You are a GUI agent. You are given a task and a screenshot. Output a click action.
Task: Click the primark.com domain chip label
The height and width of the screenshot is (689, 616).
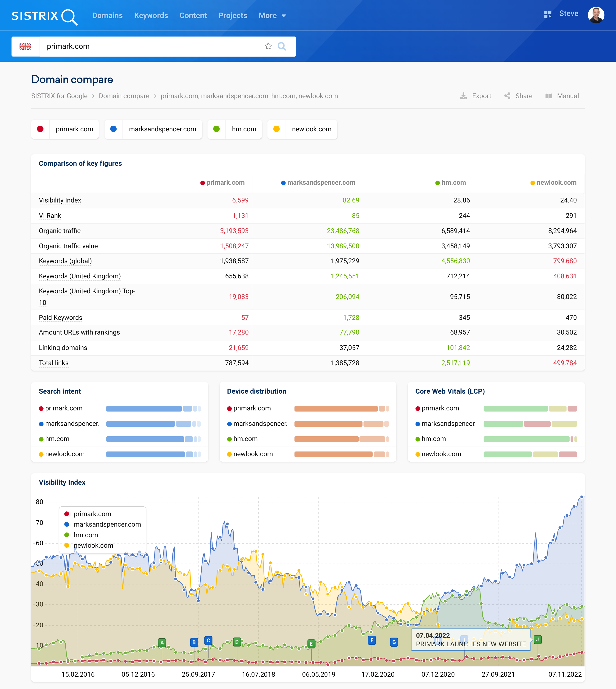click(x=74, y=129)
